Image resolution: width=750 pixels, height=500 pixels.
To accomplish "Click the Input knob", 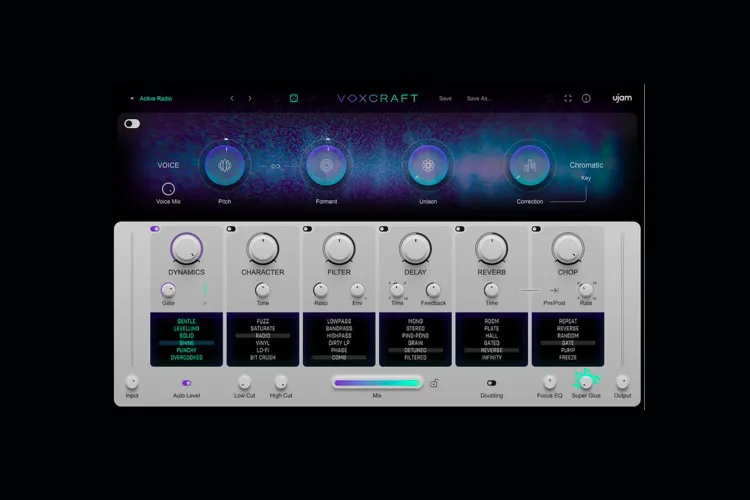I will coord(132,382).
